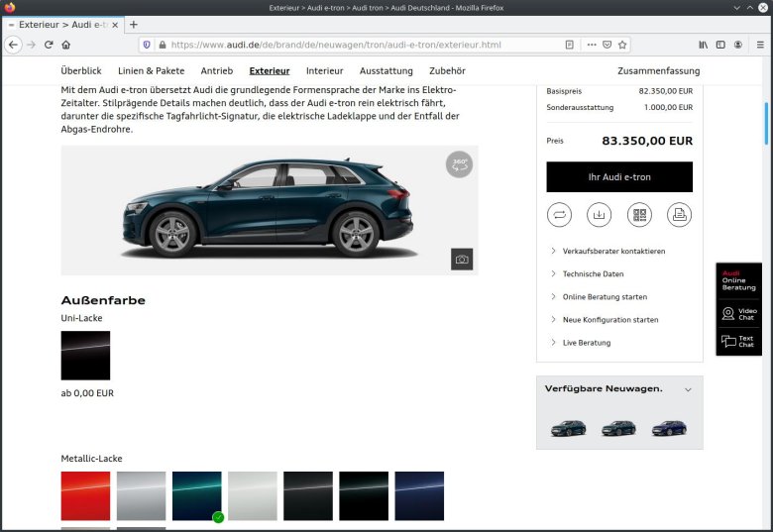Click the camera icon on car image

[462, 260]
